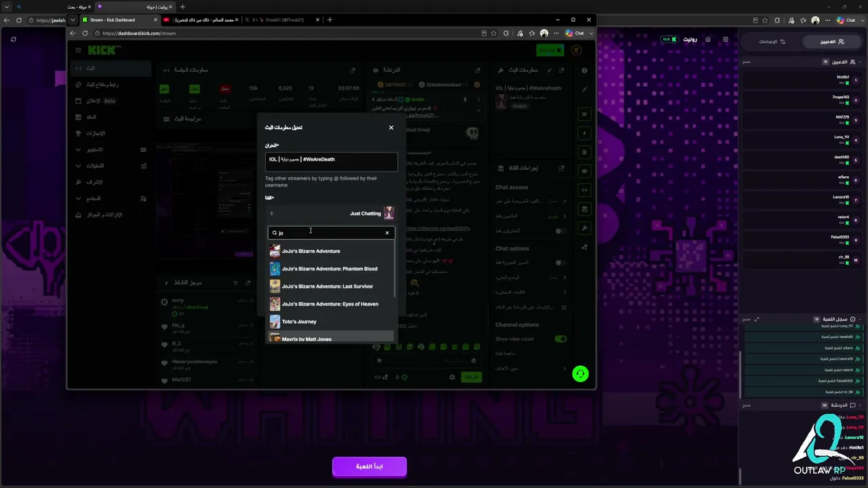The width and height of the screenshot is (868, 488).
Task: Open the discord.gg link in chat
Action: click(438, 228)
